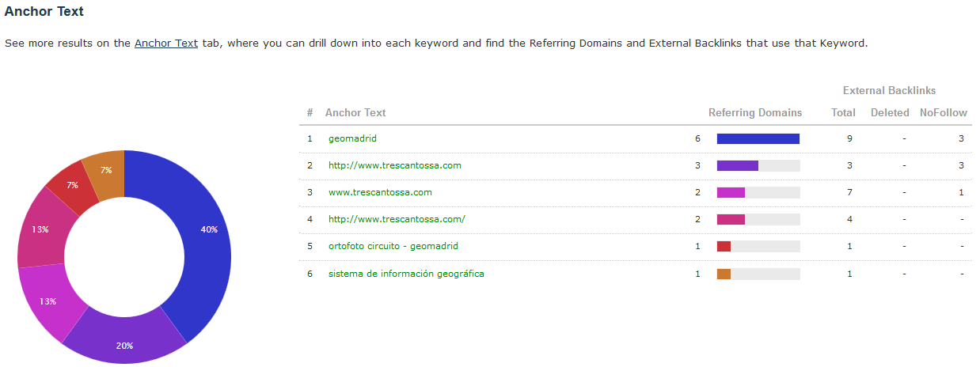The image size is (980, 367).
Task: Open the ortofoto circuito - geomadrid link
Action: click(393, 246)
